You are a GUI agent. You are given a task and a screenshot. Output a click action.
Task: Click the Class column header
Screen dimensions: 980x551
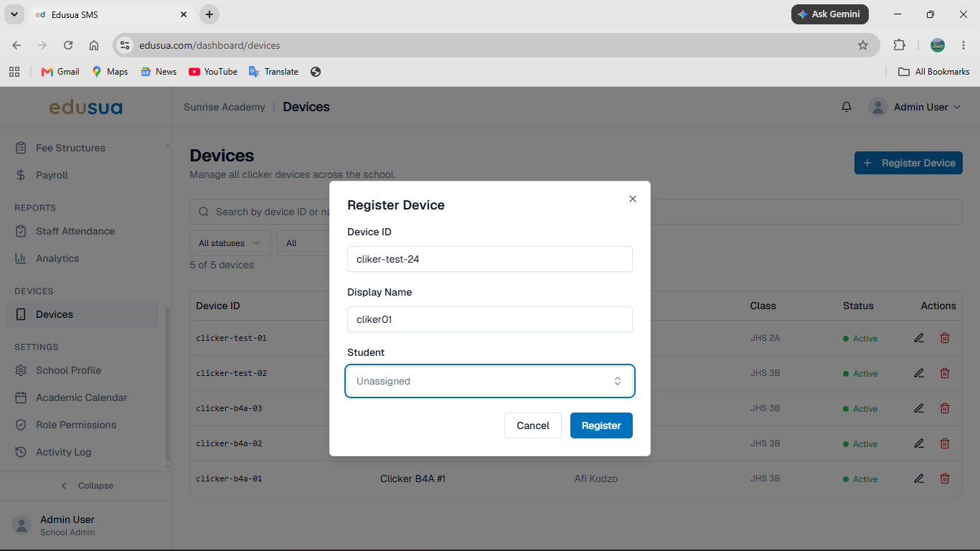(x=763, y=306)
